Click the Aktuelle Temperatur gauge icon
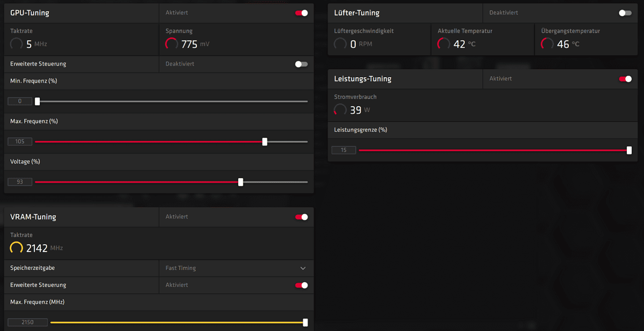The height and width of the screenshot is (331, 644). (444, 43)
